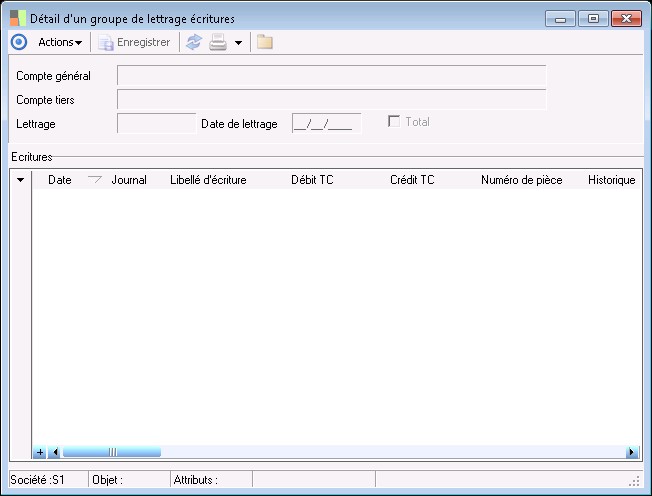Click the Lettrage input field
This screenshot has width=652, height=496.
click(x=156, y=123)
